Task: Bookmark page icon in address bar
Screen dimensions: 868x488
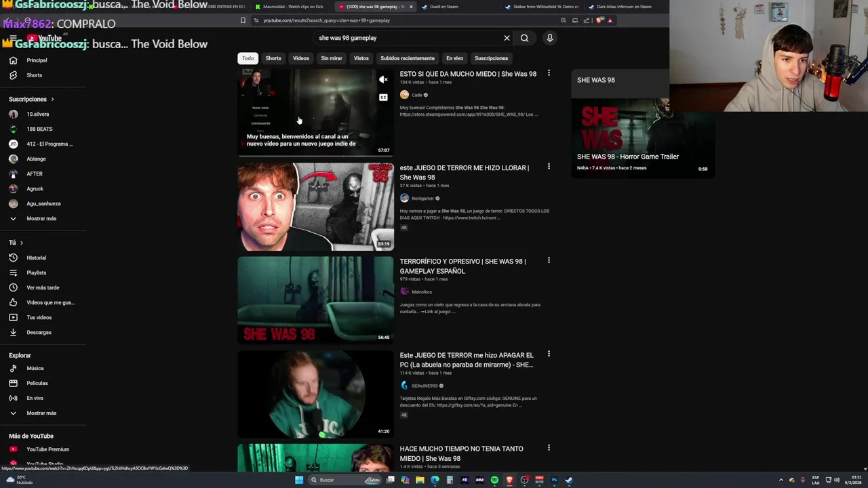Action: (x=243, y=20)
